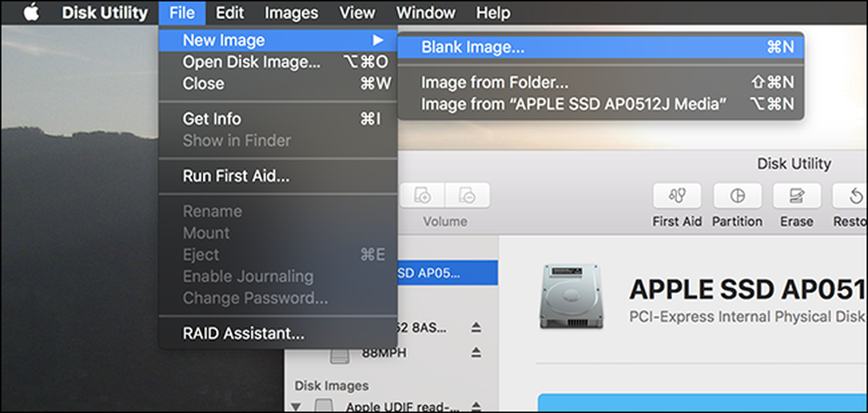Click the APPLE SSD AP051 title text
868x413 pixels.
[748, 290]
